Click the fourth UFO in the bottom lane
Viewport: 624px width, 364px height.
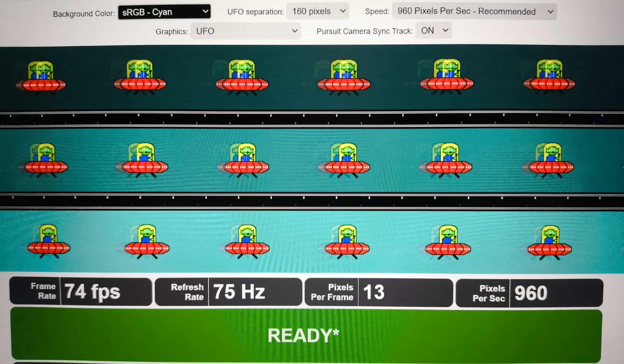347,242
